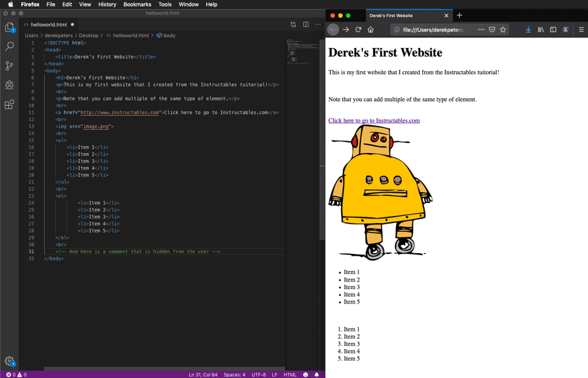
Task: Change indentation via Spaces: 4
Action: pyautogui.click(x=234, y=375)
